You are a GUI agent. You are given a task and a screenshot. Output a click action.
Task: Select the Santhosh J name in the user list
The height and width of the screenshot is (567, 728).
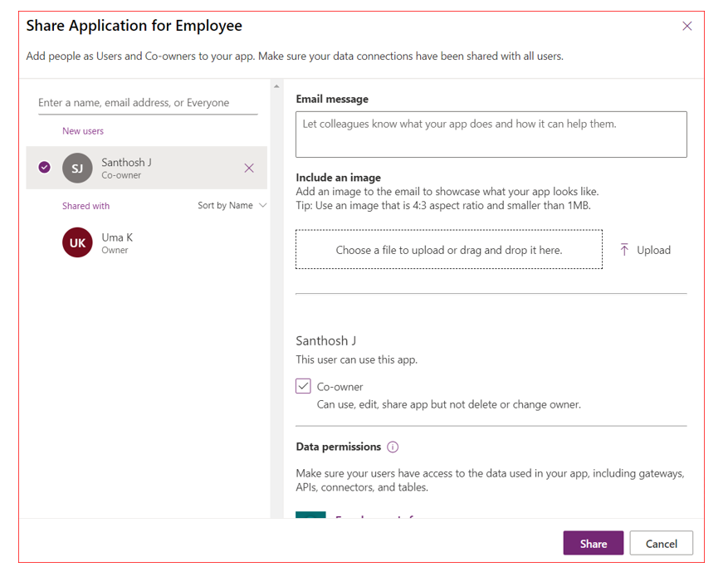126,163
